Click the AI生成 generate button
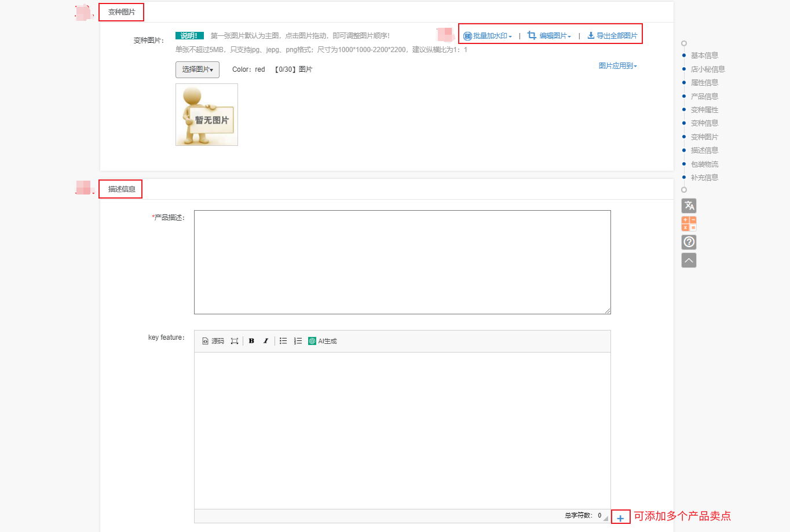 (323, 341)
